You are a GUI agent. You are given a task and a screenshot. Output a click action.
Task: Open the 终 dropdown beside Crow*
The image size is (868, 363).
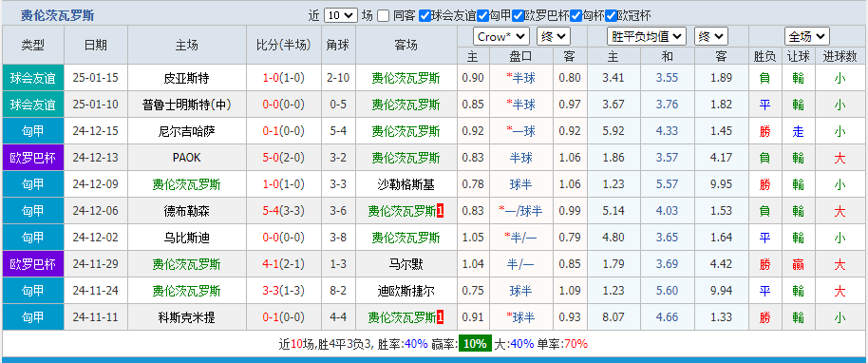click(x=553, y=37)
